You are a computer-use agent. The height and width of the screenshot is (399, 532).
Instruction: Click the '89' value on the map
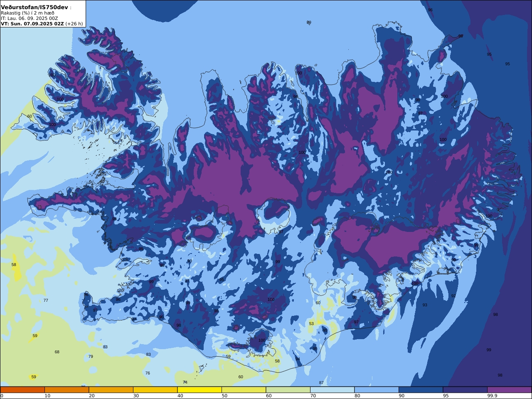pos(309,22)
